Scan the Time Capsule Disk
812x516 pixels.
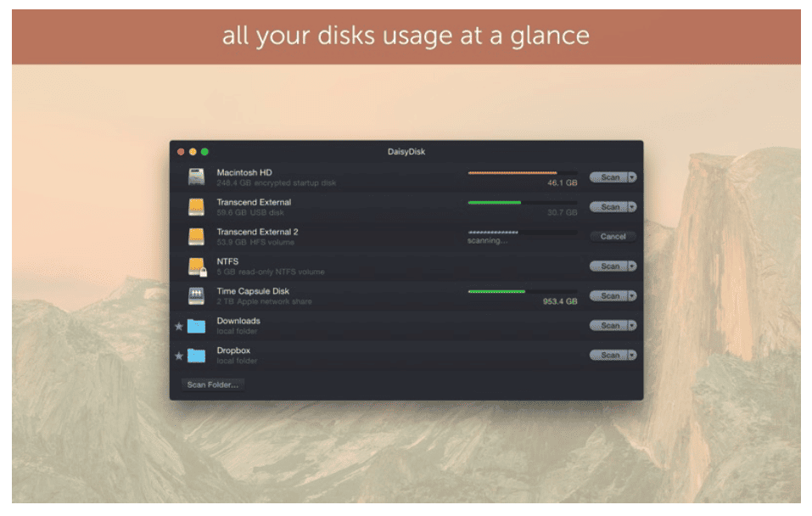pyautogui.click(x=609, y=296)
